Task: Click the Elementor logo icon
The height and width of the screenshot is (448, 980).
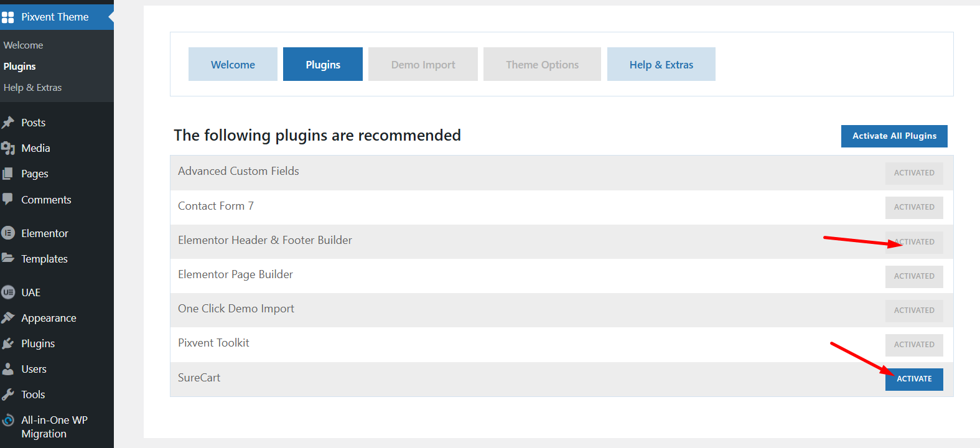Action: click(8, 233)
